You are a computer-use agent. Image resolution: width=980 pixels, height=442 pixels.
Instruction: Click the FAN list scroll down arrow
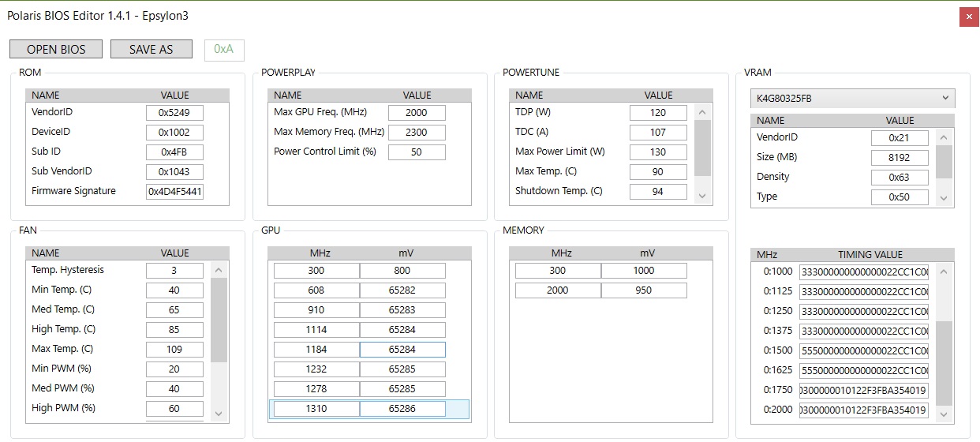click(219, 414)
